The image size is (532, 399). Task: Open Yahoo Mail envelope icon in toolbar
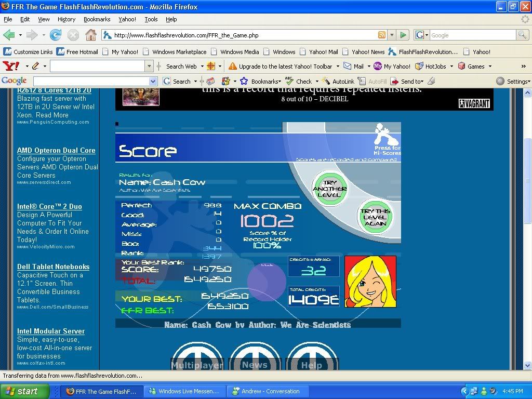(x=348, y=66)
